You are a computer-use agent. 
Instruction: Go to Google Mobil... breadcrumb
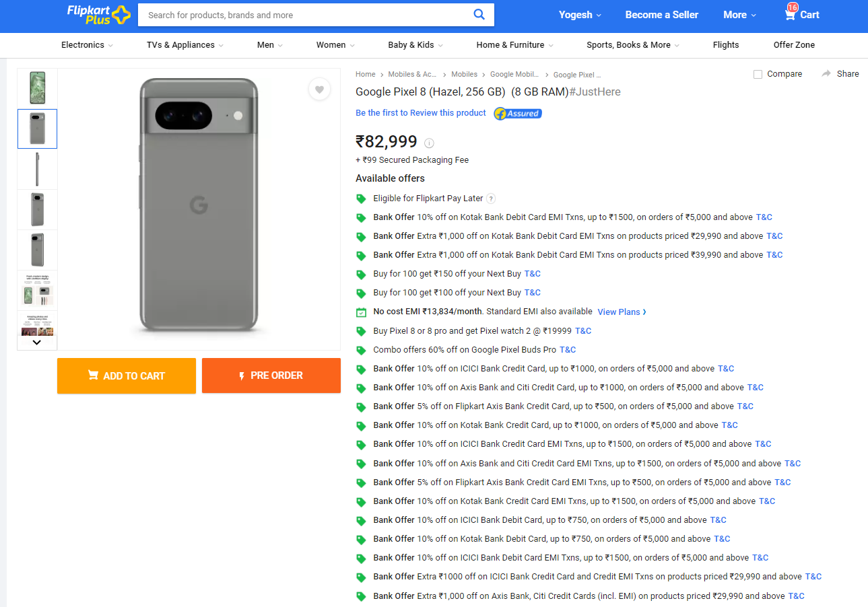pyautogui.click(x=514, y=75)
